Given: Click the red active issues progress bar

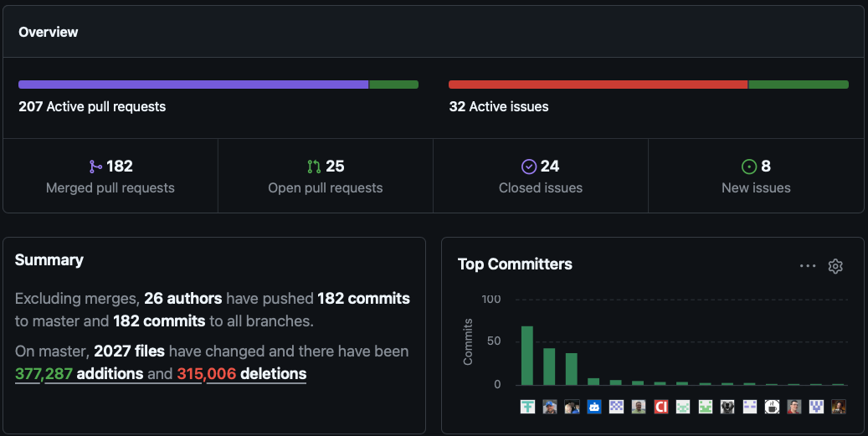Looking at the screenshot, I should 598,85.
